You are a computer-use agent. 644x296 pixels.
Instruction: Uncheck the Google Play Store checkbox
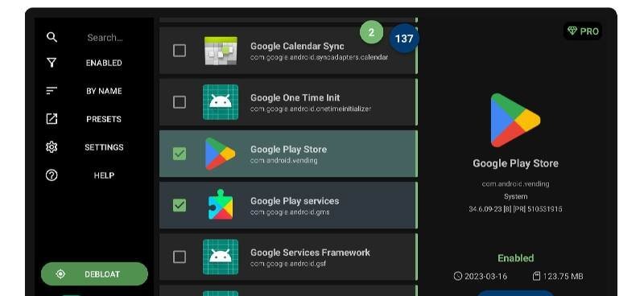(x=179, y=154)
